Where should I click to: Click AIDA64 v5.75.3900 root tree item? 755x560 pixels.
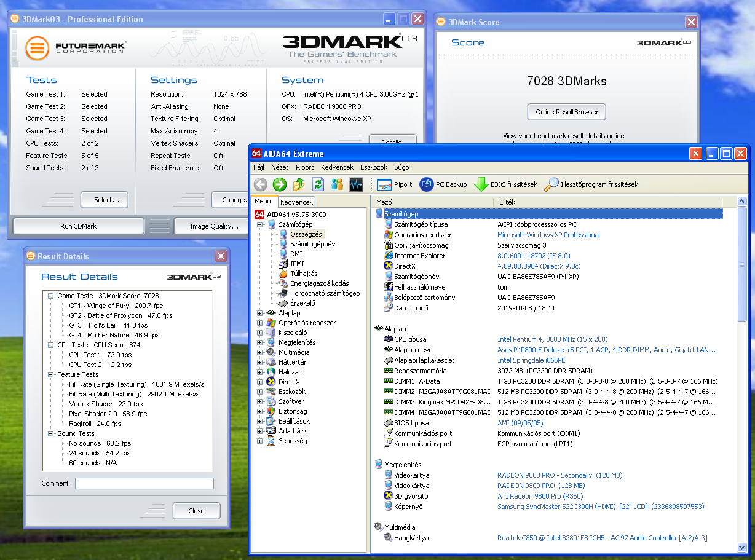(295, 215)
